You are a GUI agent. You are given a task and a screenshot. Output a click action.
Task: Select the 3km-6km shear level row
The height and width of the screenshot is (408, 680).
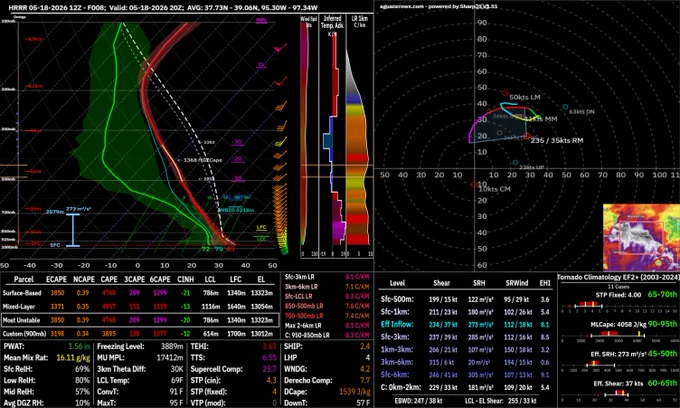click(x=464, y=362)
